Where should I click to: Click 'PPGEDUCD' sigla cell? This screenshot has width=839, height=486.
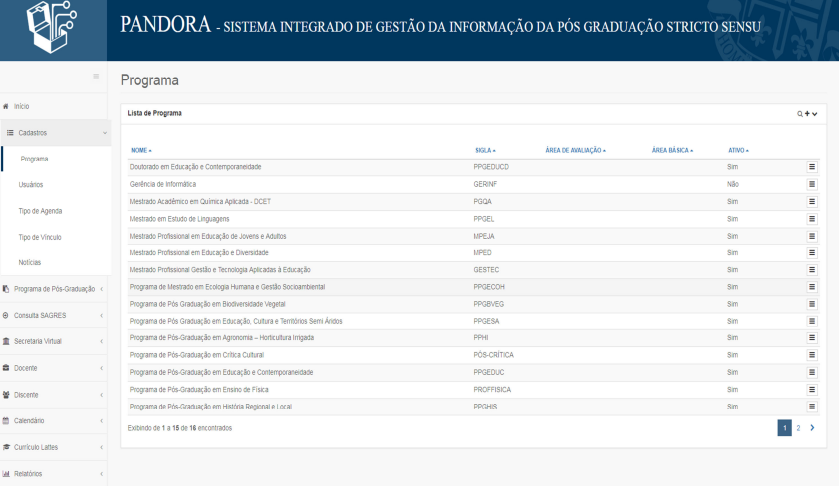(491, 167)
